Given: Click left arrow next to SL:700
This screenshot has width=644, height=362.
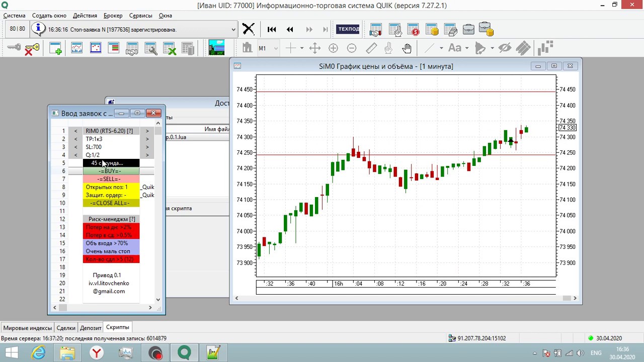Looking at the screenshot, I should tap(75, 147).
